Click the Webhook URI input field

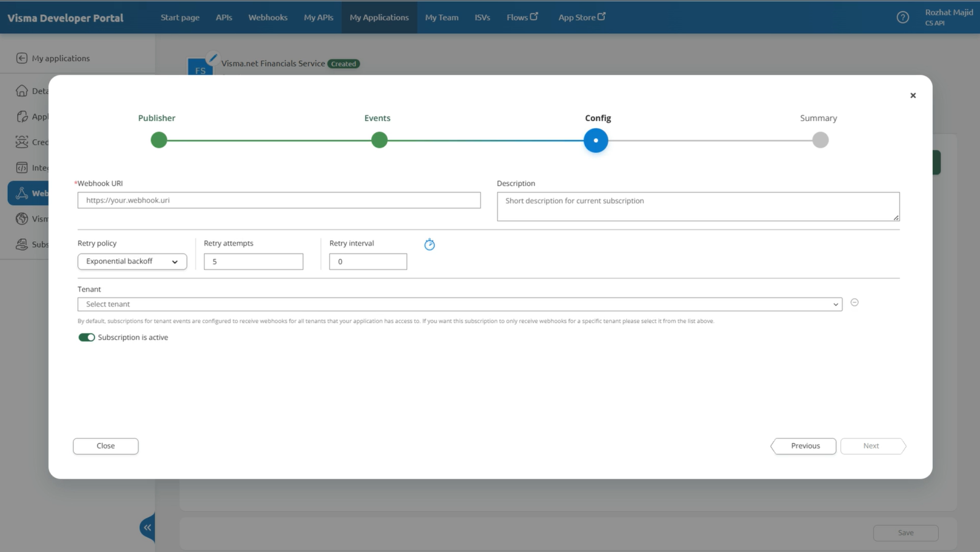tap(279, 201)
